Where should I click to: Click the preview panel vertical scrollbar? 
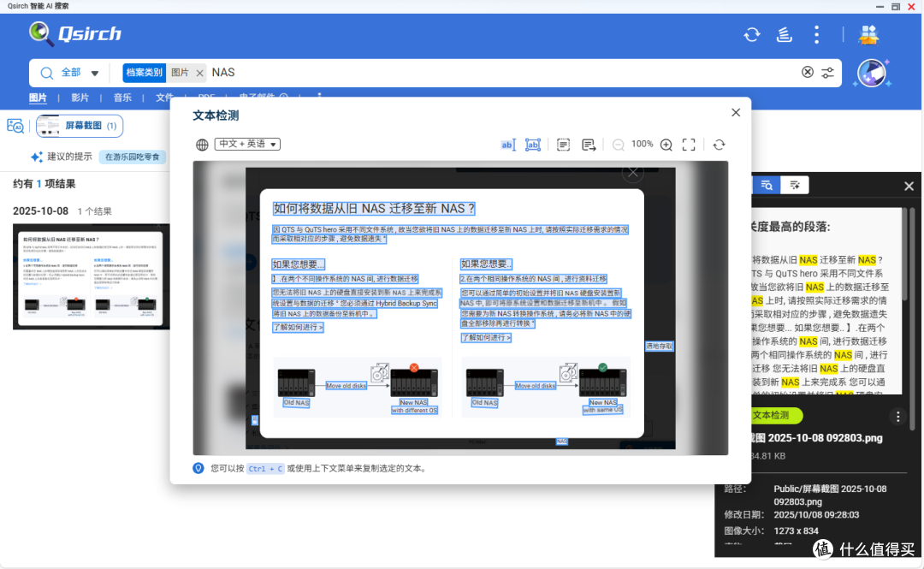(912, 318)
